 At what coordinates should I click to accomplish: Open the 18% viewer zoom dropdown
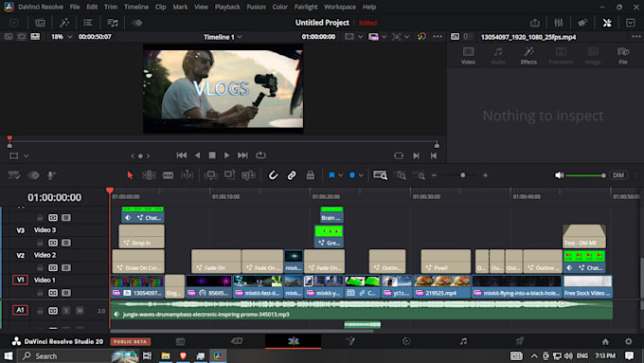click(62, 37)
